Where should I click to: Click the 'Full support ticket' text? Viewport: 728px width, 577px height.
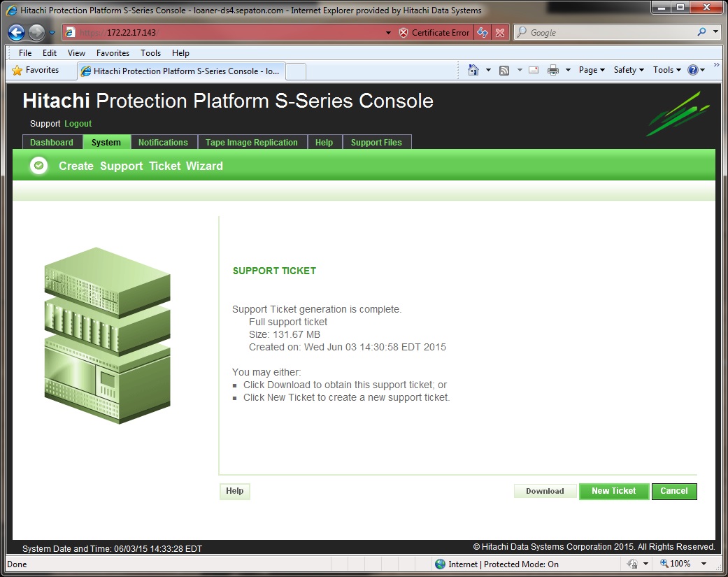pyautogui.click(x=288, y=322)
